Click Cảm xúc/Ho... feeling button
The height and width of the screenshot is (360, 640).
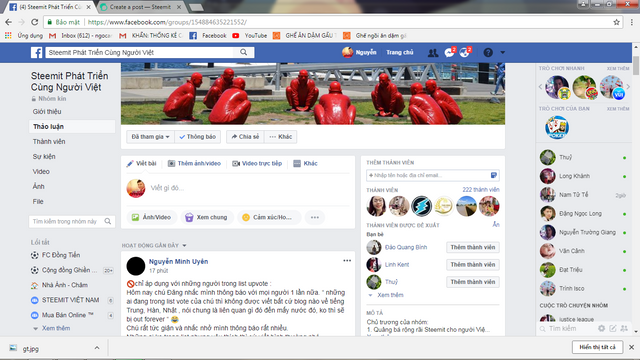coord(269,217)
